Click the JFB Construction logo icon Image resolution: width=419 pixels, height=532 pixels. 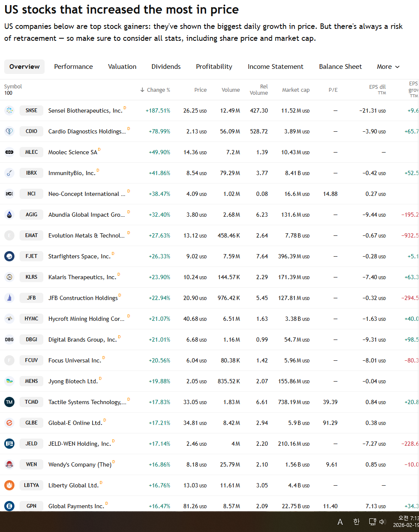pos(9,298)
